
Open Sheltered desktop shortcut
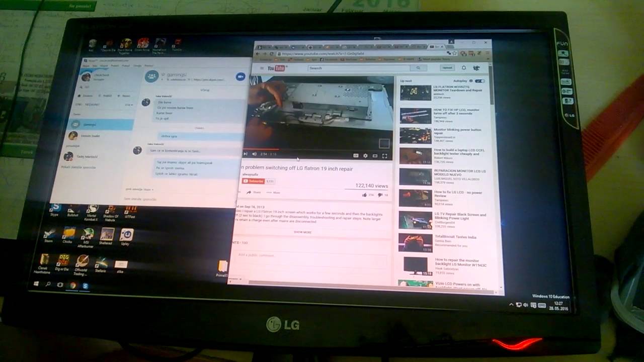[107, 236]
